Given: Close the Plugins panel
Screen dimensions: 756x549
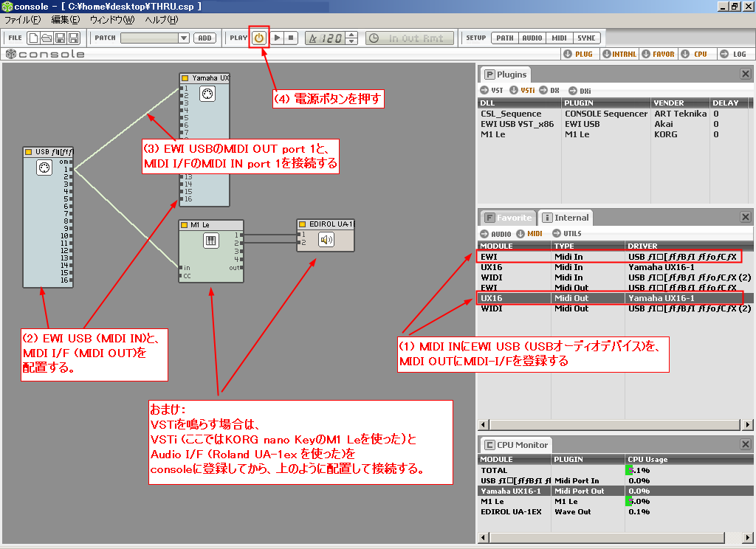Looking at the screenshot, I should pyautogui.click(x=746, y=74).
